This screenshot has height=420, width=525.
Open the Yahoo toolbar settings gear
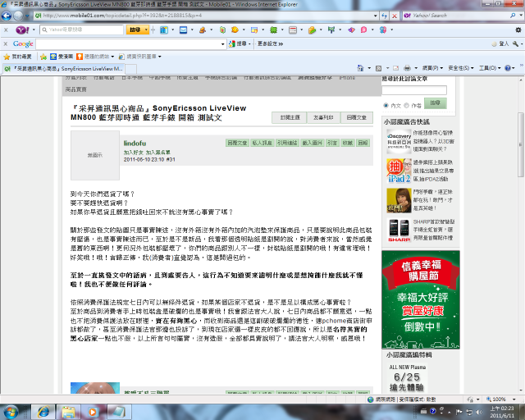pos(518,30)
